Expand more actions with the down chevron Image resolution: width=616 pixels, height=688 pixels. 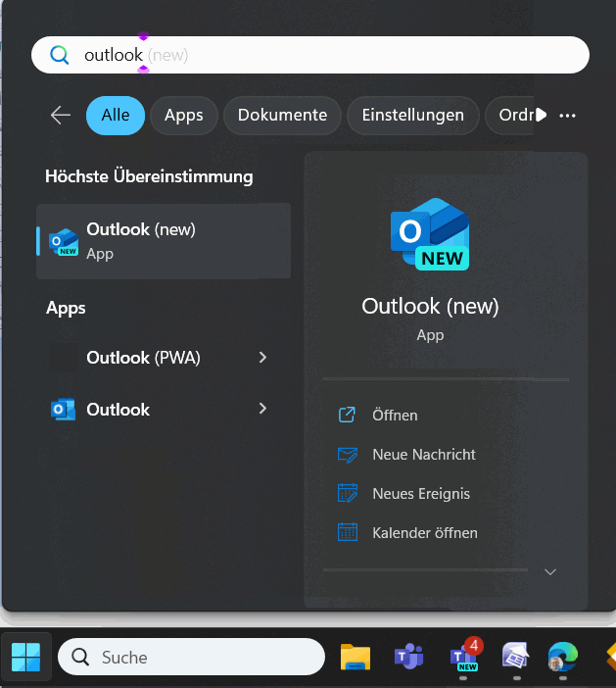pyautogui.click(x=550, y=571)
